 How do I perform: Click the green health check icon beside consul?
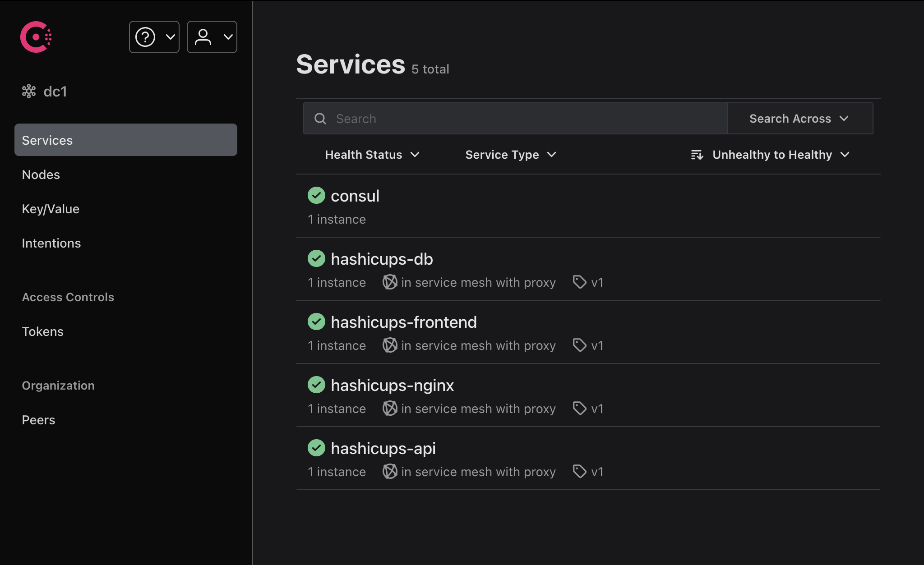(316, 195)
